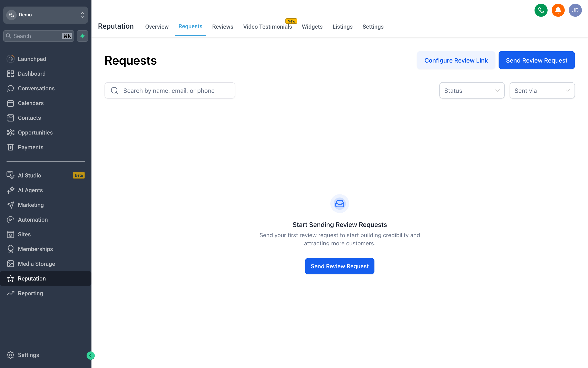Switch to the Widgets tab
Image resolution: width=588 pixels, height=368 pixels.
click(312, 27)
